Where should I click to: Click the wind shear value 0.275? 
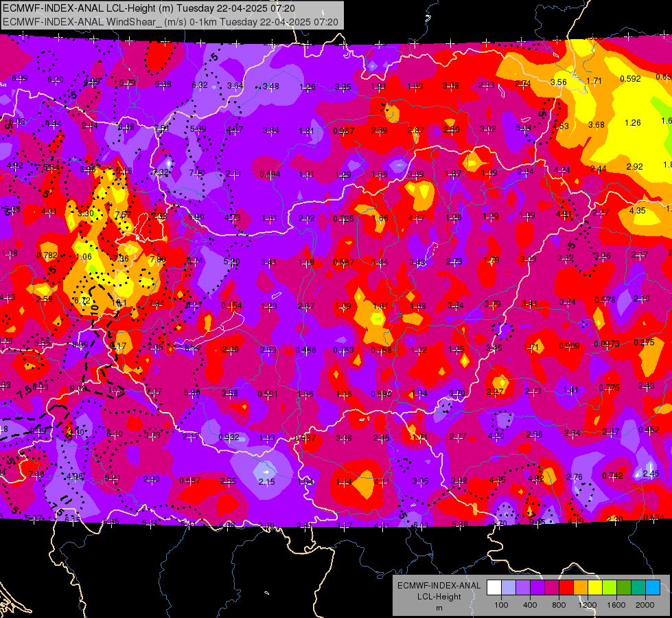(644, 342)
